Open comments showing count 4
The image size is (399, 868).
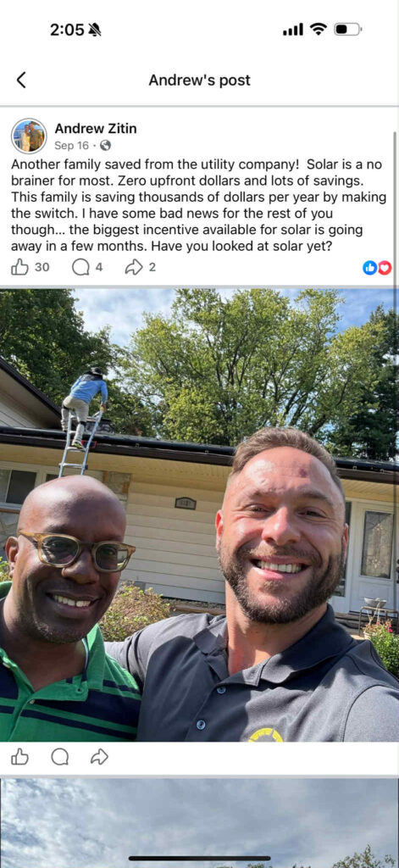87,267
